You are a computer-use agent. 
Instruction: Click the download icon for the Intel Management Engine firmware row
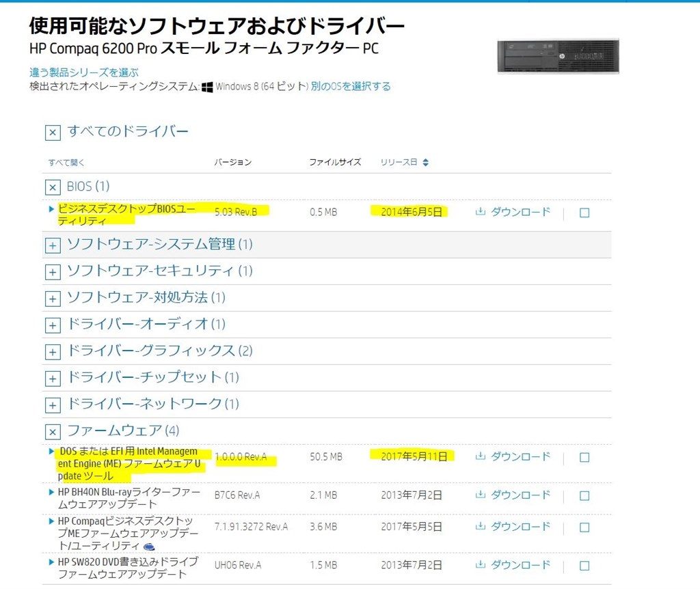[481, 456]
